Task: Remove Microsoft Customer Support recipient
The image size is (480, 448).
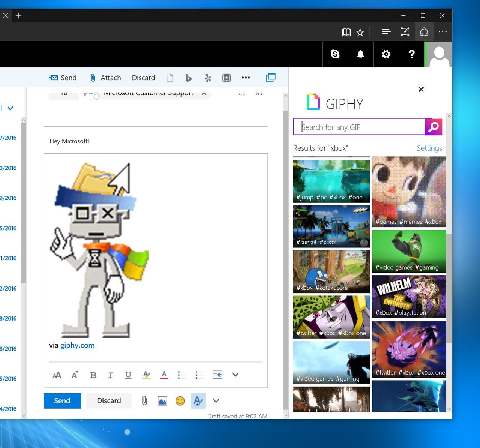Action: tap(204, 93)
